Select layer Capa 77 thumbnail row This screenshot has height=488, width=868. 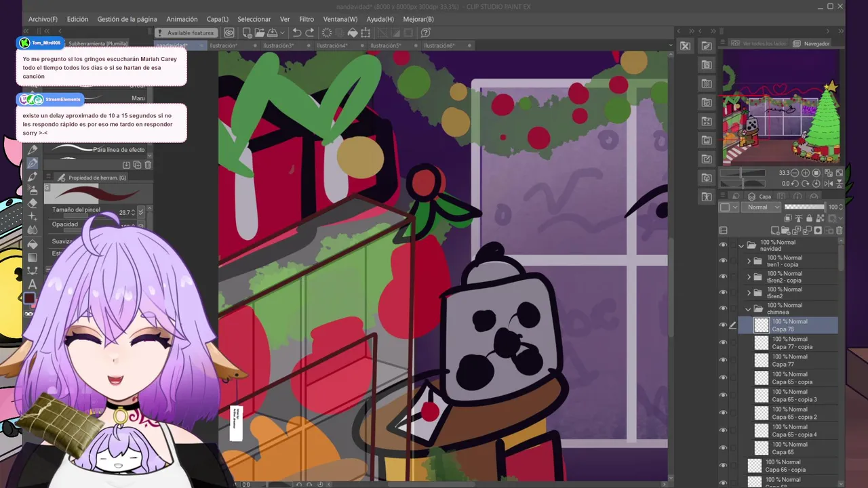[x=788, y=361]
